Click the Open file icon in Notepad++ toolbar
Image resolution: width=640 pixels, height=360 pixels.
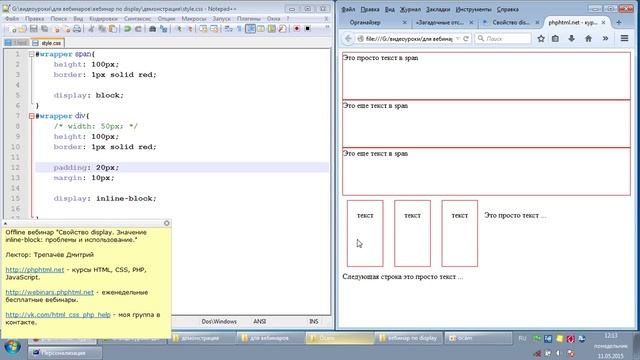click(22, 29)
